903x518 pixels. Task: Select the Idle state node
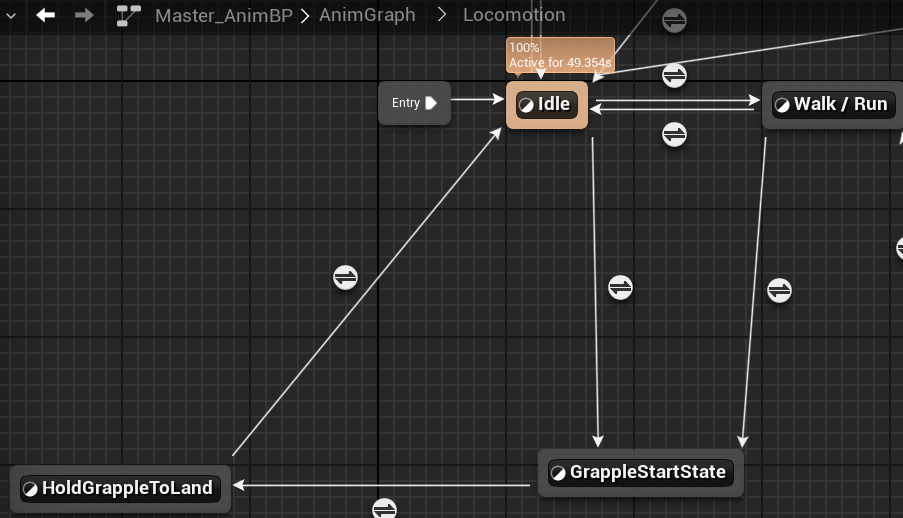click(x=547, y=105)
